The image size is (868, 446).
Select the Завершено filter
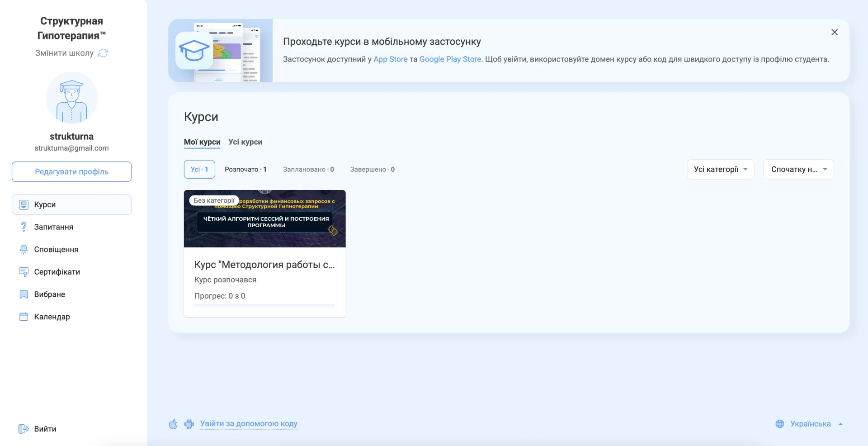372,169
